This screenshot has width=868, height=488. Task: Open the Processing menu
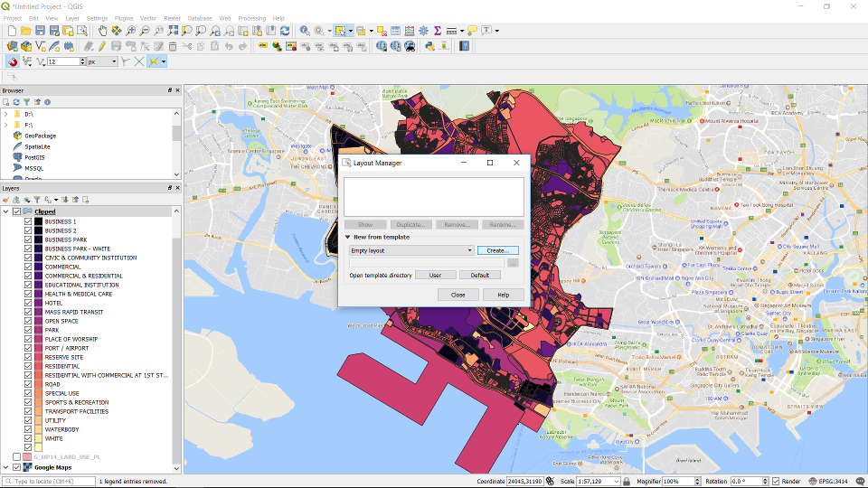[251, 18]
